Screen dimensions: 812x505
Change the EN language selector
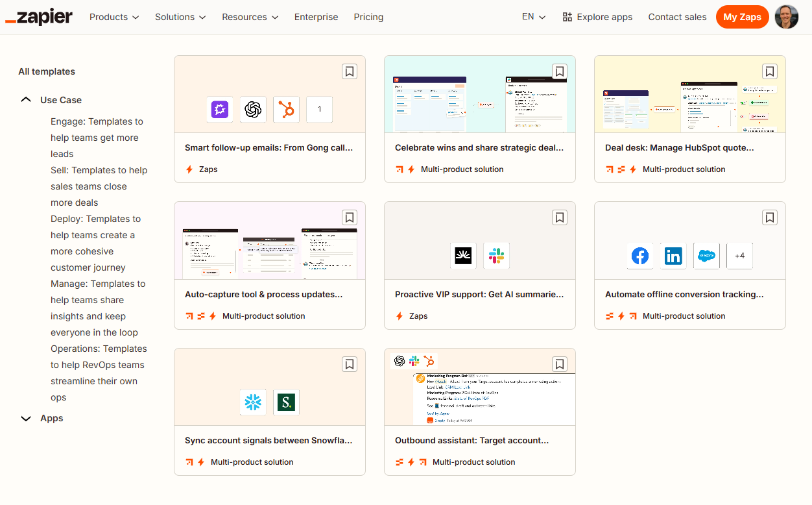click(x=533, y=17)
